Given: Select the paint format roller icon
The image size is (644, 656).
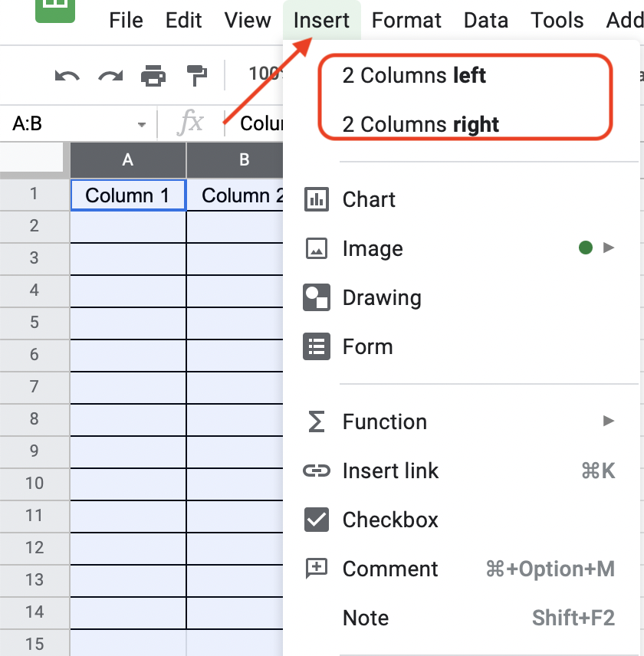Looking at the screenshot, I should click(x=196, y=76).
